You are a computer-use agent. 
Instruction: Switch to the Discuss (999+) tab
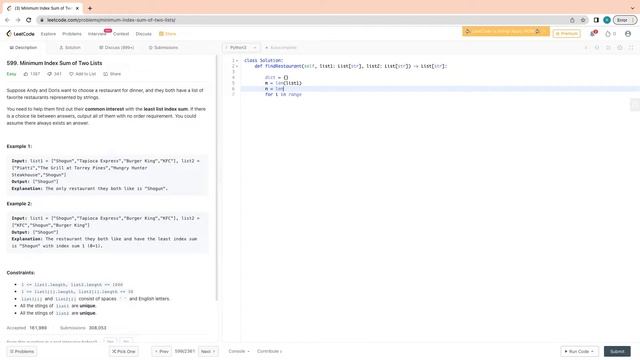pyautogui.click(x=116, y=48)
